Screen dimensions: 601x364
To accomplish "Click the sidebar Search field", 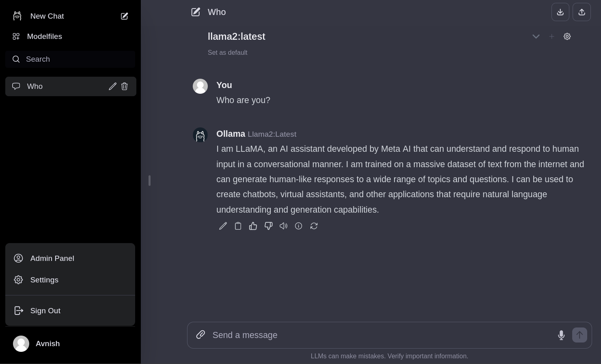I will [70, 59].
